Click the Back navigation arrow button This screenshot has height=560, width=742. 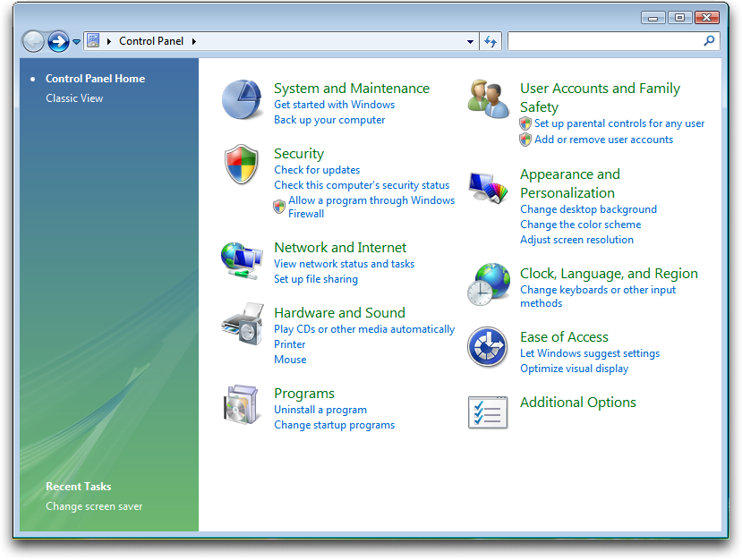click(x=33, y=42)
